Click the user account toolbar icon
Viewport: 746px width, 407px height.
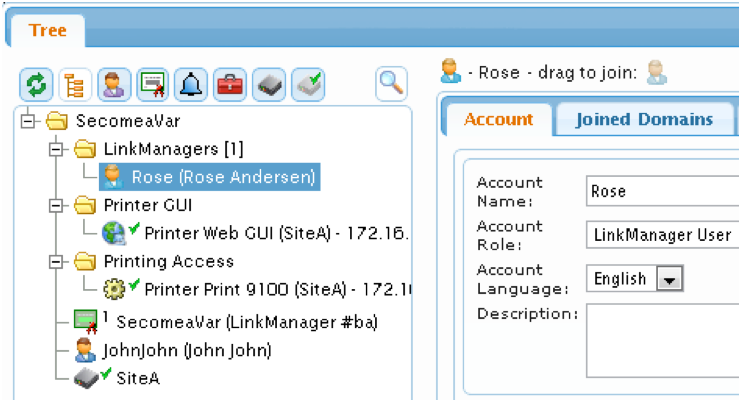coord(114,84)
